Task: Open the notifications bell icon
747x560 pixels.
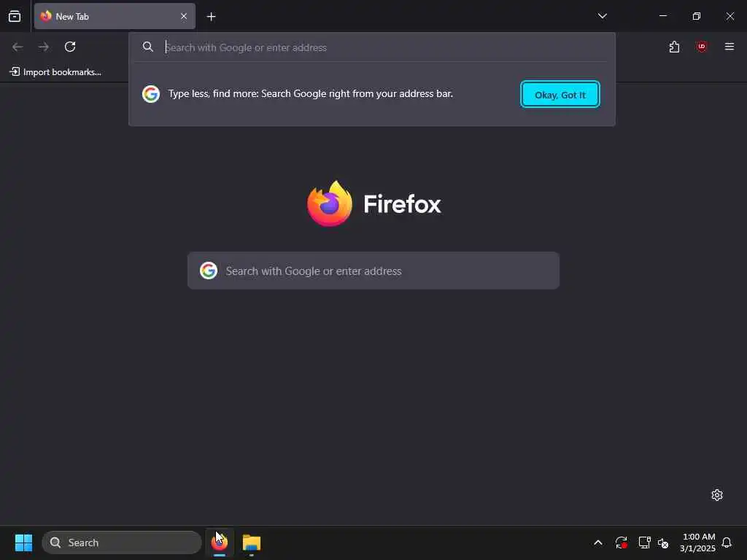Action: point(727,542)
